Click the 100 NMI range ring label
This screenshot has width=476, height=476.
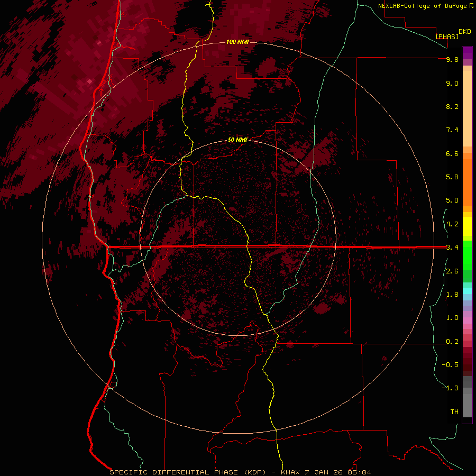(x=237, y=42)
